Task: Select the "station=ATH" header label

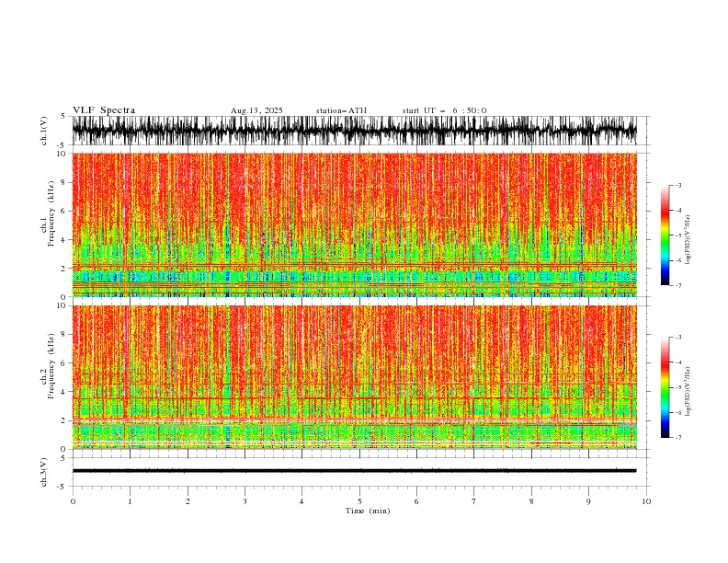Action: coord(341,110)
